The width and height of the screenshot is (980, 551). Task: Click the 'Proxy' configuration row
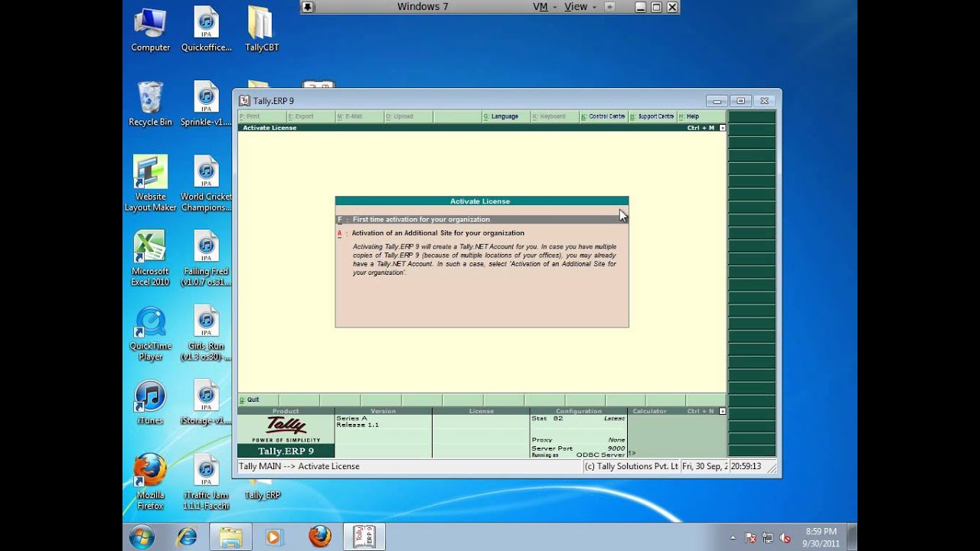[x=578, y=440]
